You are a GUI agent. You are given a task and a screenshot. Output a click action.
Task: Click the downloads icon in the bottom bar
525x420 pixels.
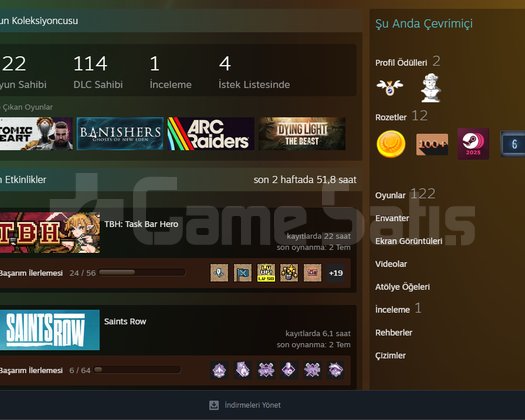[214, 405]
